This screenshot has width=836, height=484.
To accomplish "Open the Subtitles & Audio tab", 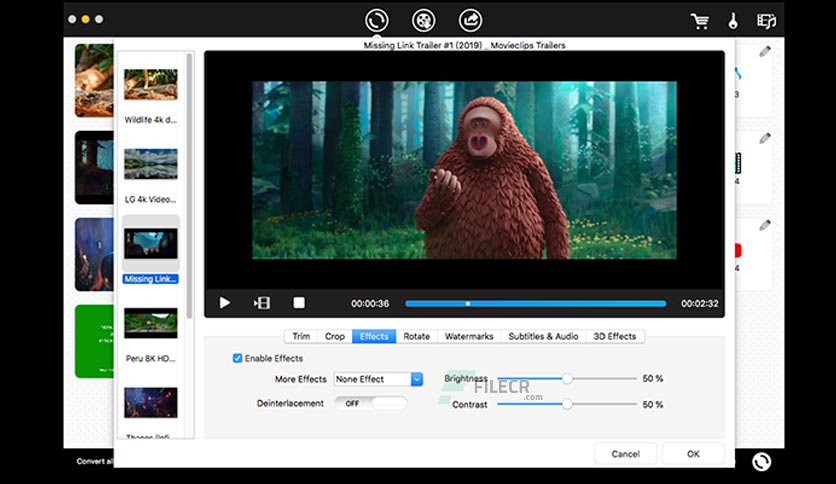I will tap(543, 336).
